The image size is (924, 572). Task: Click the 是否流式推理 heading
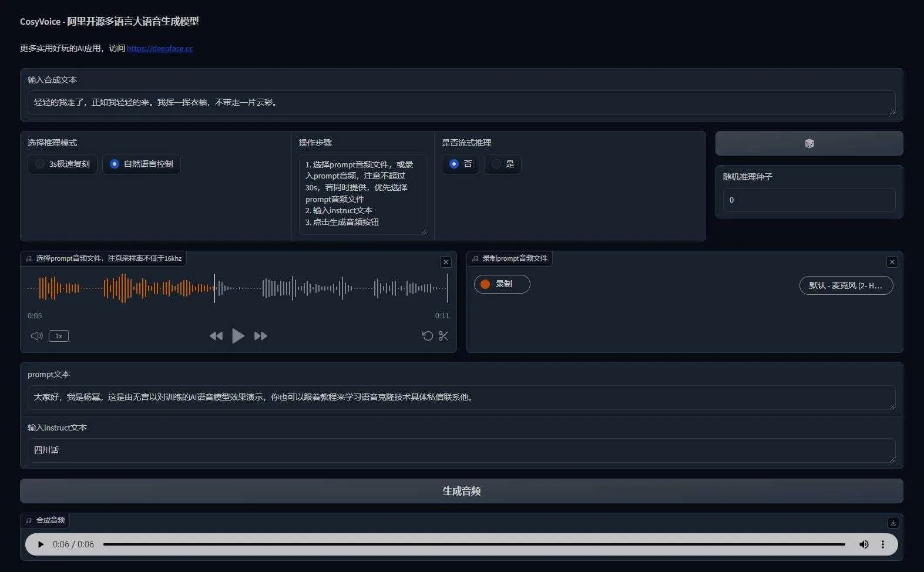466,143
